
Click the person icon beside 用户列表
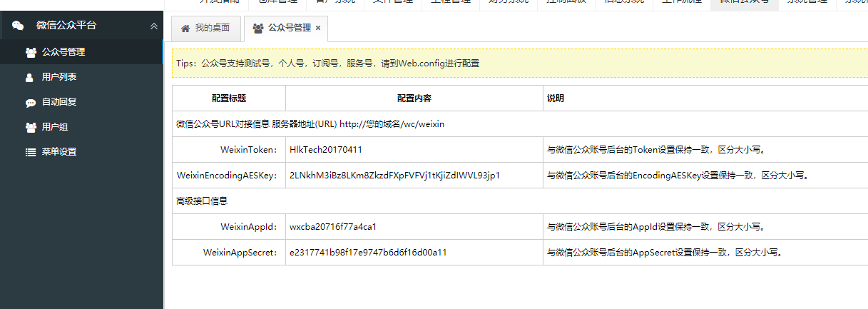[x=29, y=77]
